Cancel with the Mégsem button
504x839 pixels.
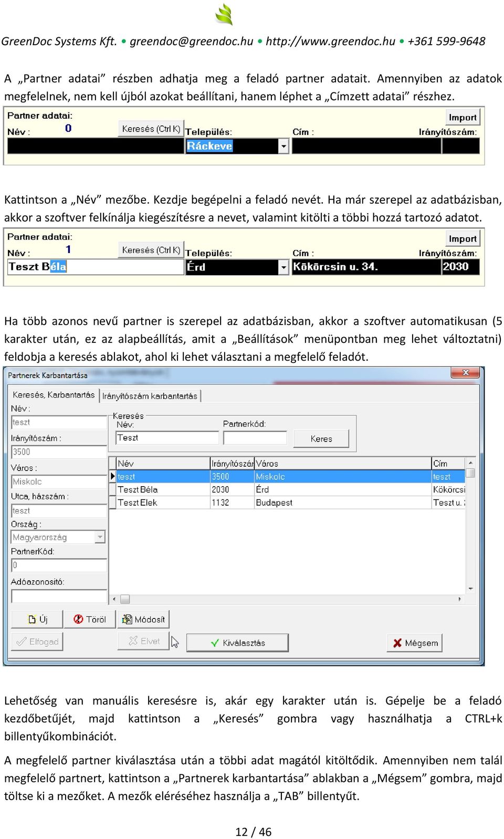tap(415, 643)
